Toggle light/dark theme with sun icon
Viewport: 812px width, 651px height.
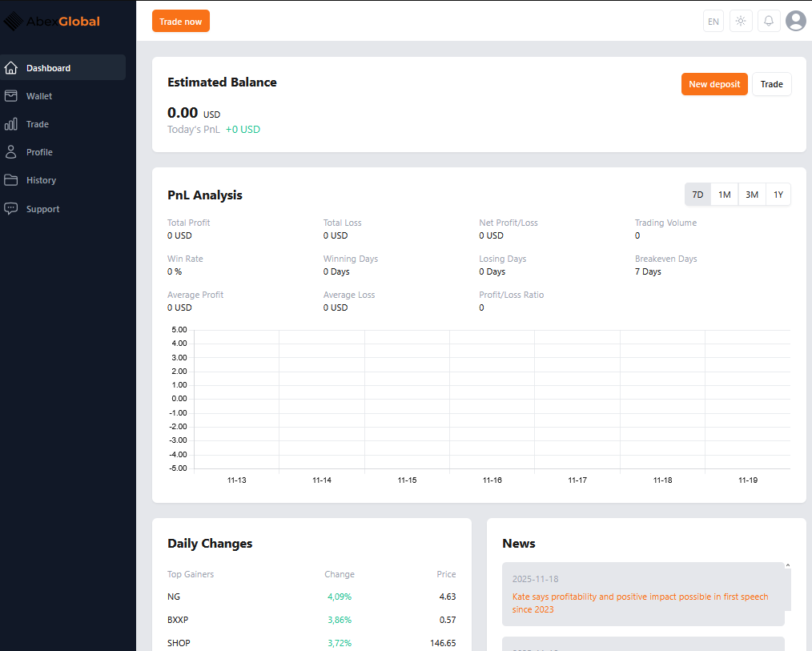point(741,21)
